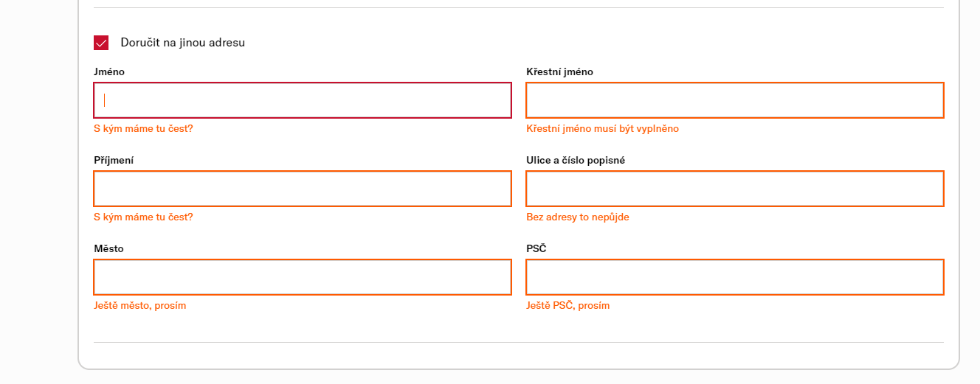
Task: Click the 'Ulice a číslo popisné' label
Action: point(576,160)
